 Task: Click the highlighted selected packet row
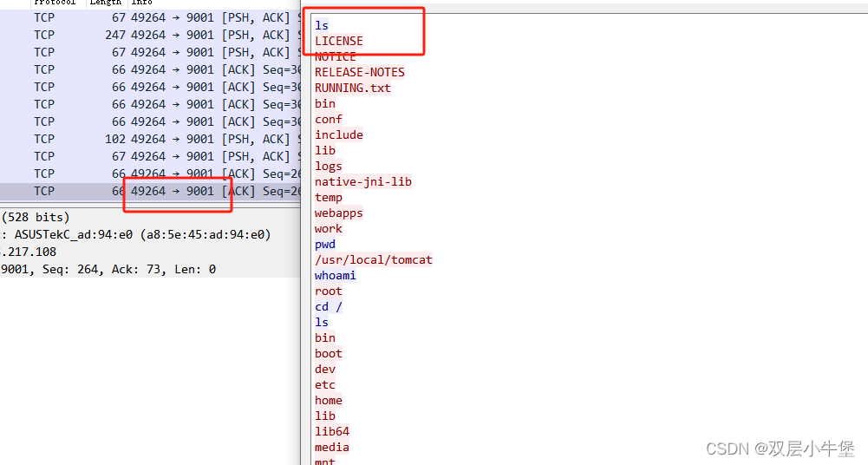pyautogui.click(x=150, y=191)
